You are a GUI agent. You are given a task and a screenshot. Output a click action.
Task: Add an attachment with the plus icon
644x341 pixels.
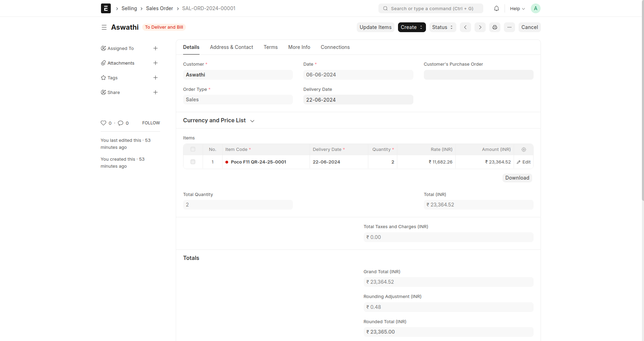(x=155, y=63)
